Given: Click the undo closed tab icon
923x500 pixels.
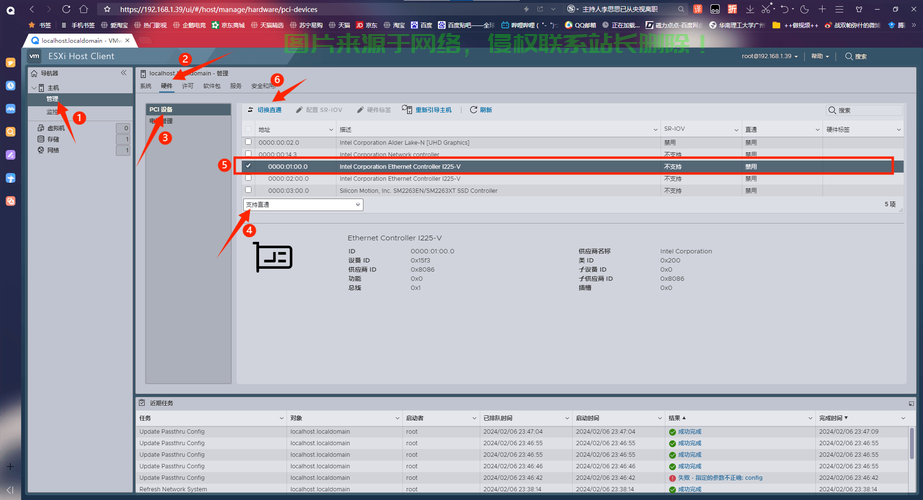Looking at the screenshot, I should point(785,9).
